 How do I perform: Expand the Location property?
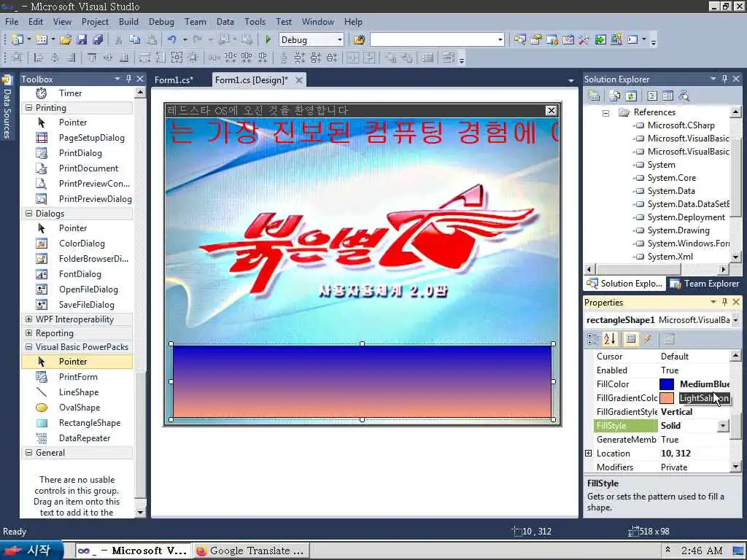[x=589, y=454]
